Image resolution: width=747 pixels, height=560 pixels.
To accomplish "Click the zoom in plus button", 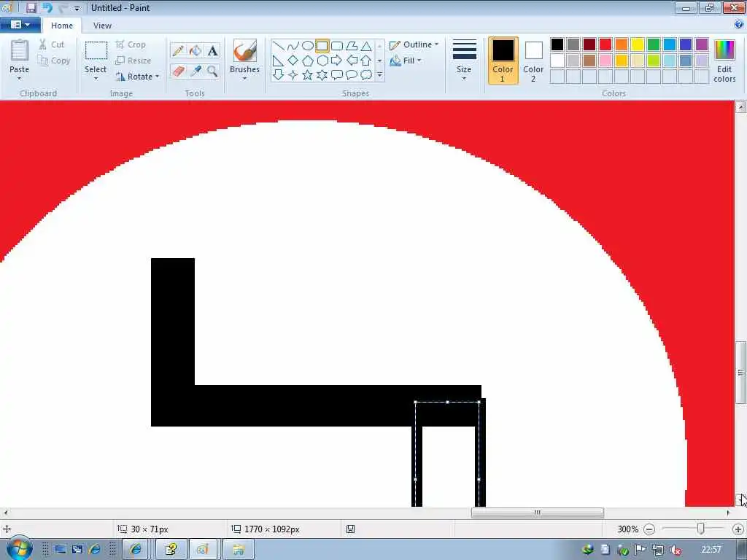I will tap(738, 529).
